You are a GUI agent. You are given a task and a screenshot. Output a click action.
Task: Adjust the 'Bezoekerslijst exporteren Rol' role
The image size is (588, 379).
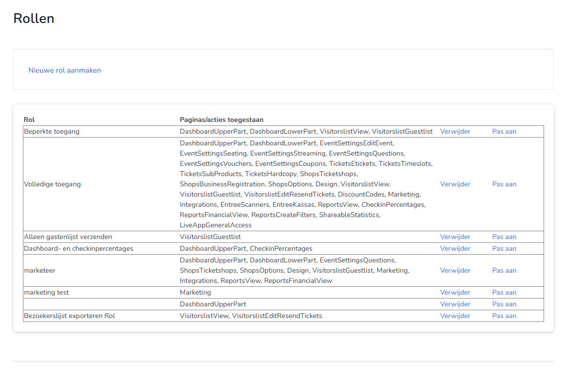504,316
